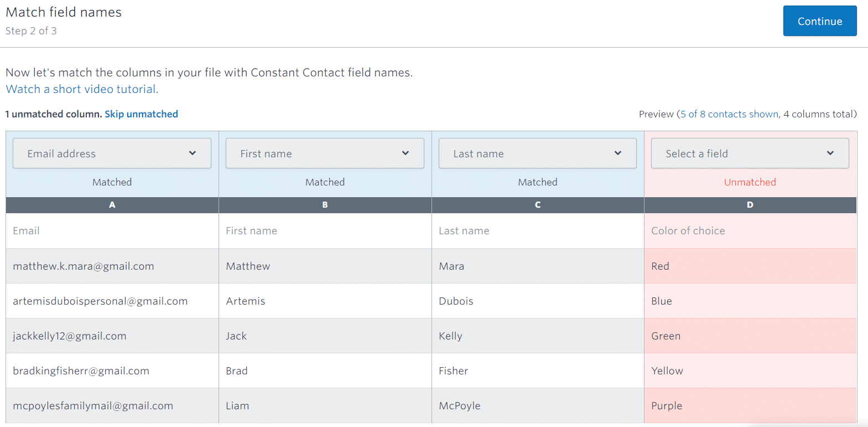Image resolution: width=868 pixels, height=427 pixels.
Task: Click the matthew.k.mara@gmail.com cell
Action: (112, 266)
